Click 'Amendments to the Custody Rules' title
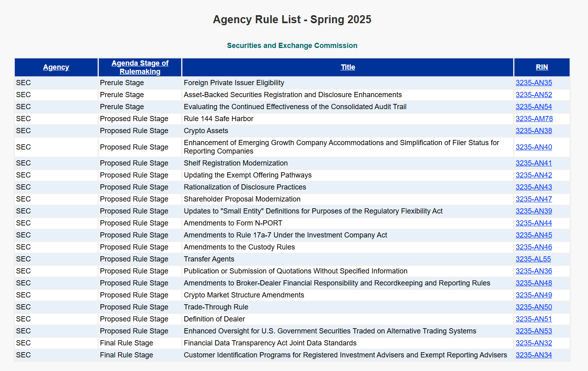588x371 pixels. coord(239,247)
